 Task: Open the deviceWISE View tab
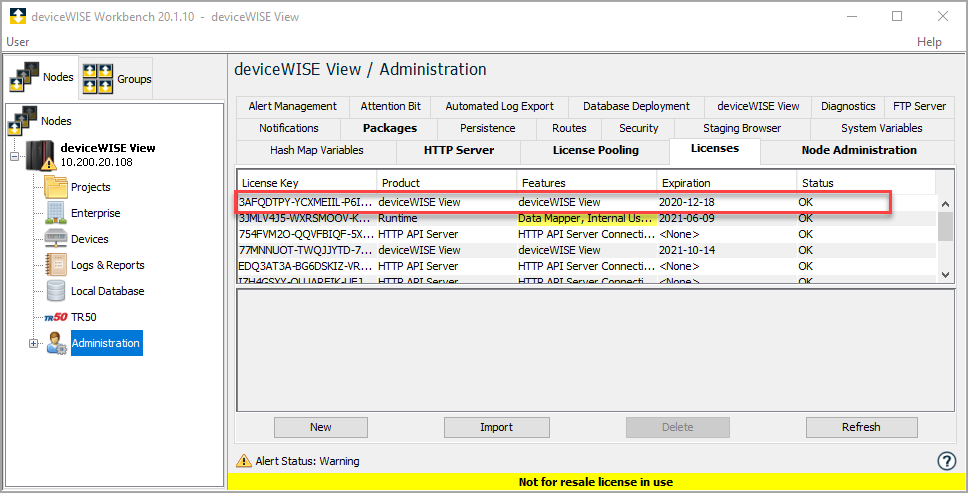(x=758, y=106)
